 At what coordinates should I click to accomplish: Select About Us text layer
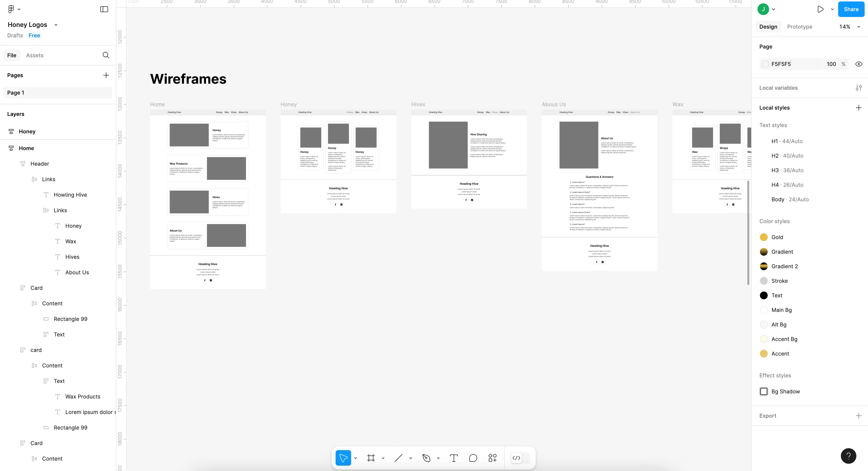click(77, 272)
